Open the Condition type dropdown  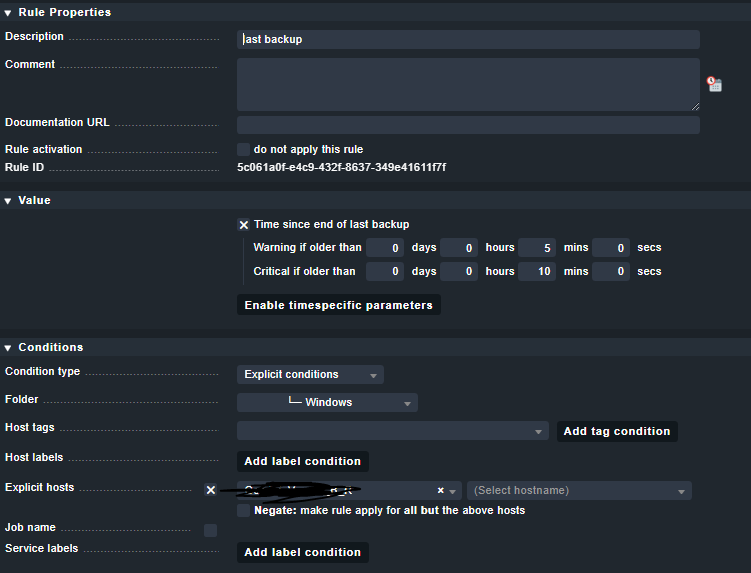(x=310, y=375)
